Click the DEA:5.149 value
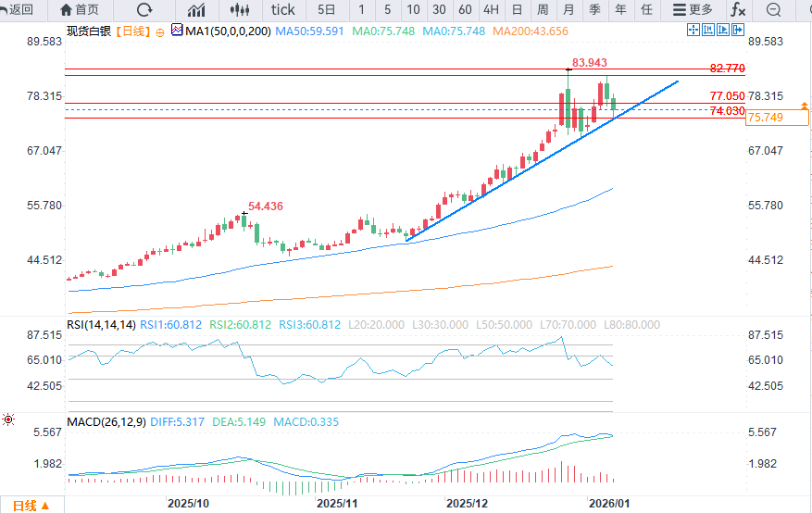Viewport: 812px width, 513px height. 239,422
